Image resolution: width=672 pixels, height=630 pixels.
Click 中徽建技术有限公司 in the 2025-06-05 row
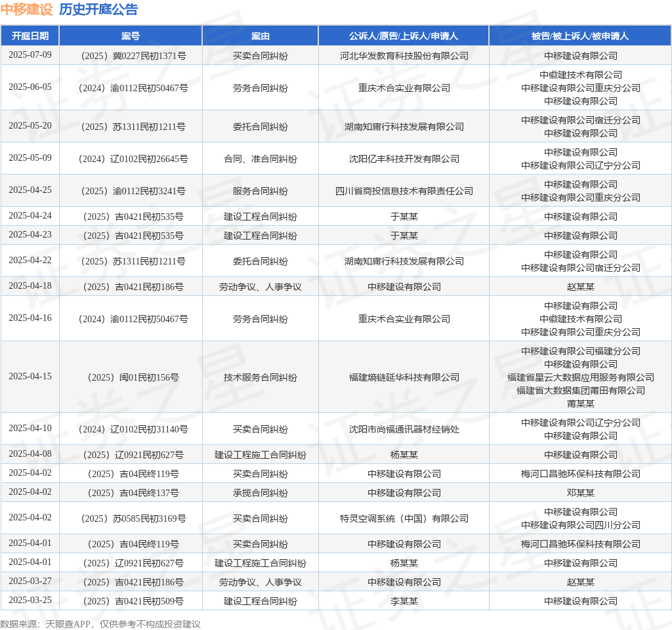pyautogui.click(x=581, y=75)
